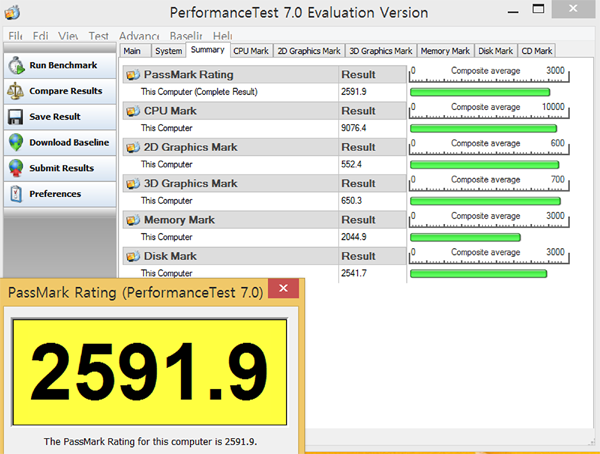The image size is (600, 454).
Task: Click the 2D Graphics Mark row icon
Action: tap(133, 147)
